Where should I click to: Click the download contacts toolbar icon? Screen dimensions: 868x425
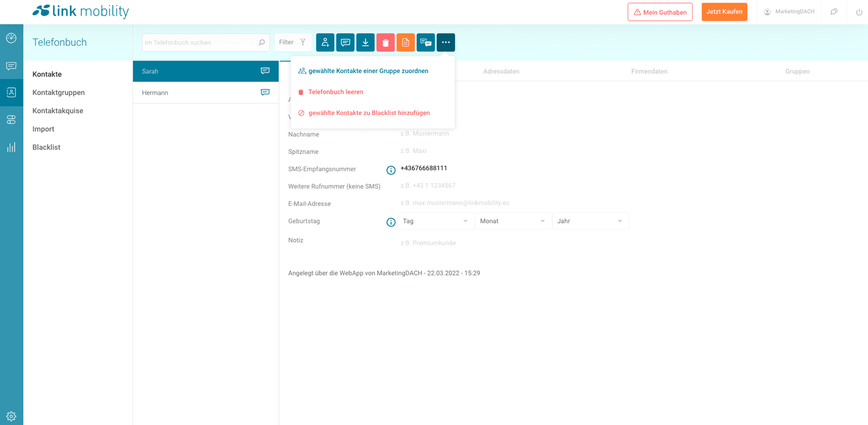pyautogui.click(x=365, y=42)
